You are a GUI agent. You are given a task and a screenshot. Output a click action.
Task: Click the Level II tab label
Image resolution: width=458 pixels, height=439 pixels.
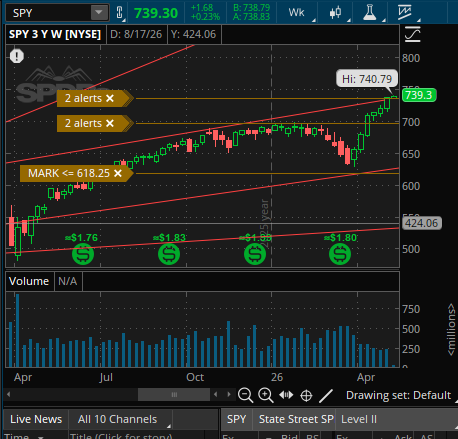tap(359, 419)
